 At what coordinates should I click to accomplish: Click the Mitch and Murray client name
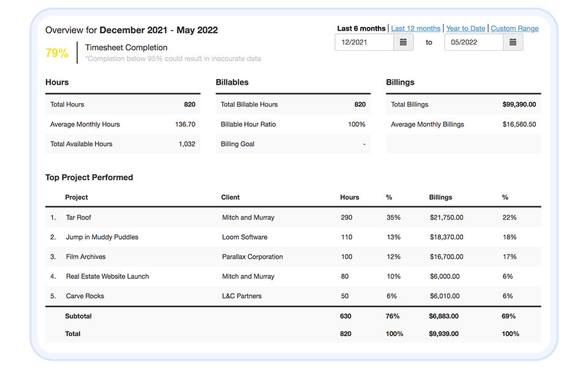pyautogui.click(x=247, y=217)
